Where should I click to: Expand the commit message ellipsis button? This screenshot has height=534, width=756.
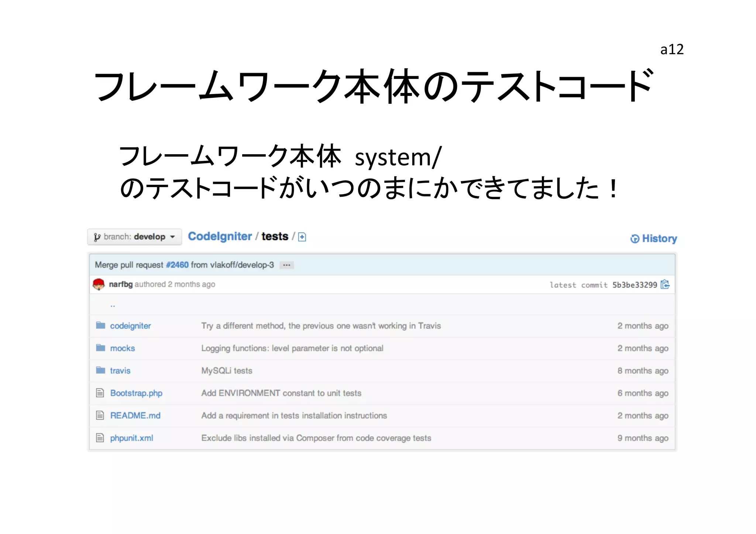286,265
